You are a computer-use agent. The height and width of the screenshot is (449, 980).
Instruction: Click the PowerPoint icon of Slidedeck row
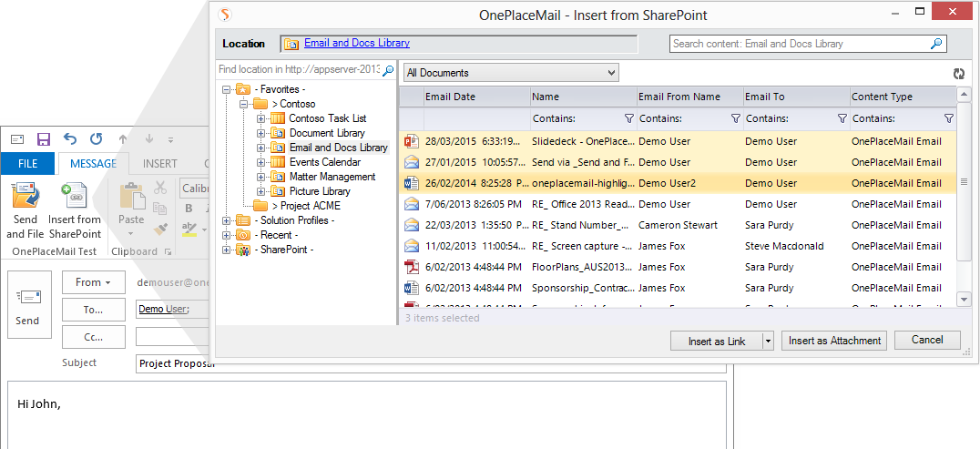coord(412,141)
